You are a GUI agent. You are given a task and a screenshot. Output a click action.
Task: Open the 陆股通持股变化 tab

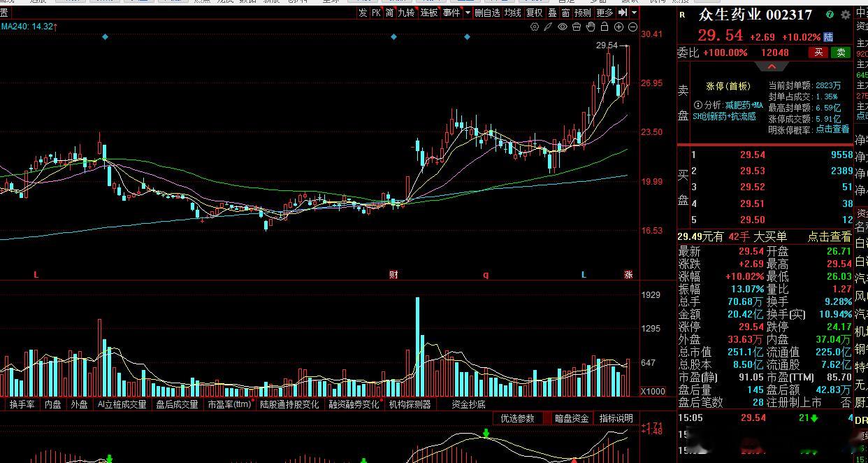[289, 404]
